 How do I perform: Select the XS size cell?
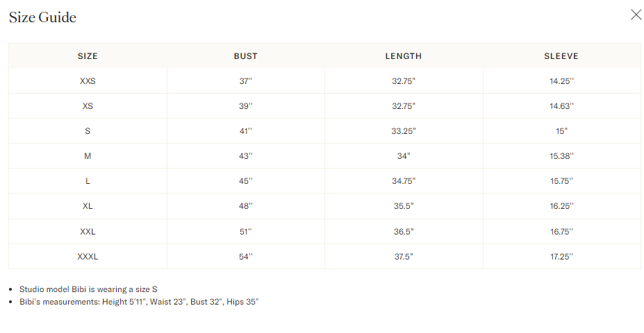coord(88,106)
